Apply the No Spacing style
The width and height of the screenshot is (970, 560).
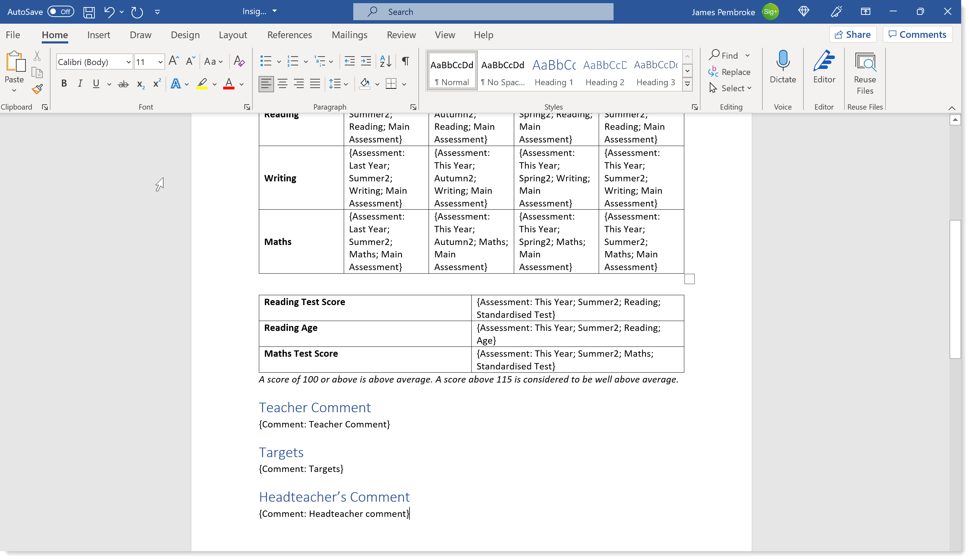pyautogui.click(x=503, y=71)
